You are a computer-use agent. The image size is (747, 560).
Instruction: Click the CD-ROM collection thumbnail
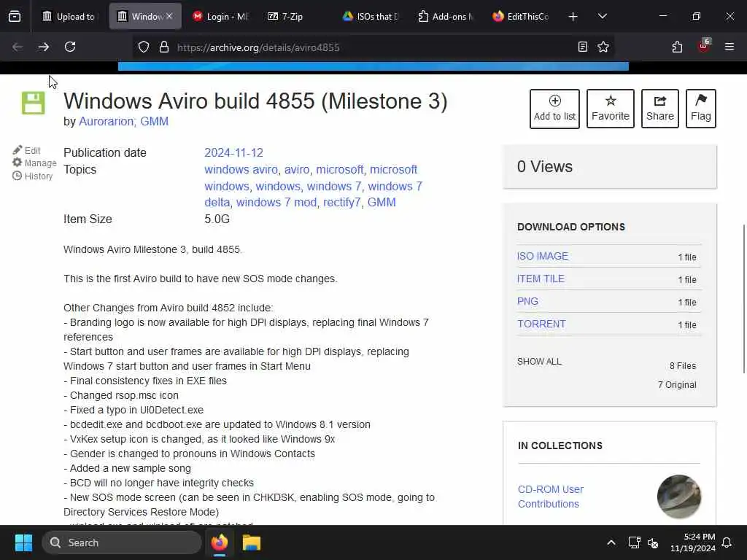coord(679,497)
